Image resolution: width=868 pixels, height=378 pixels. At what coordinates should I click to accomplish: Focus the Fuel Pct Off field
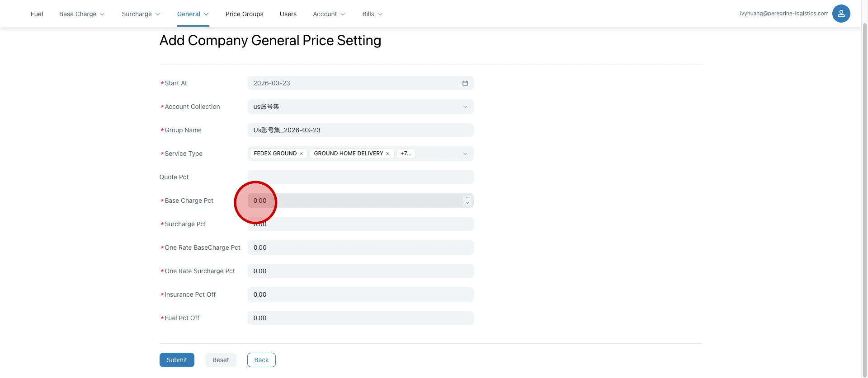point(360,318)
